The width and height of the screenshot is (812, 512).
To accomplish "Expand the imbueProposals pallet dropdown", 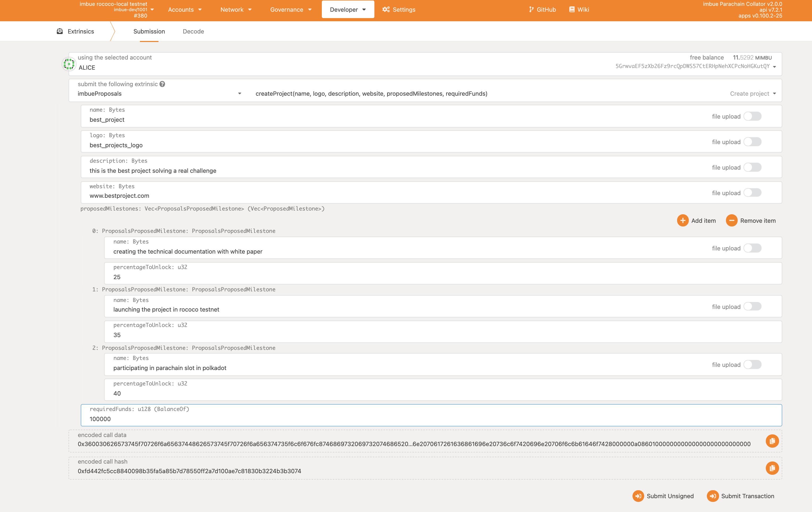I will [x=240, y=94].
